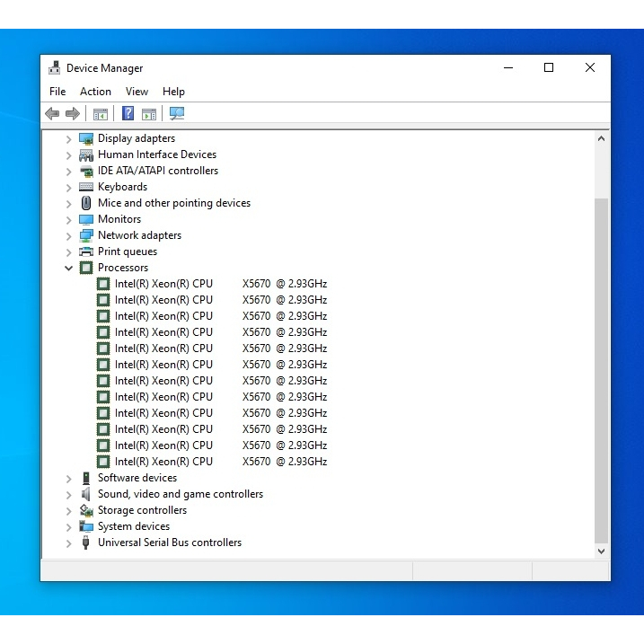Viewport: 644px width, 644px height.
Task: Select the sixth Intel Xeon X5670 processor entry
Action: (x=221, y=365)
